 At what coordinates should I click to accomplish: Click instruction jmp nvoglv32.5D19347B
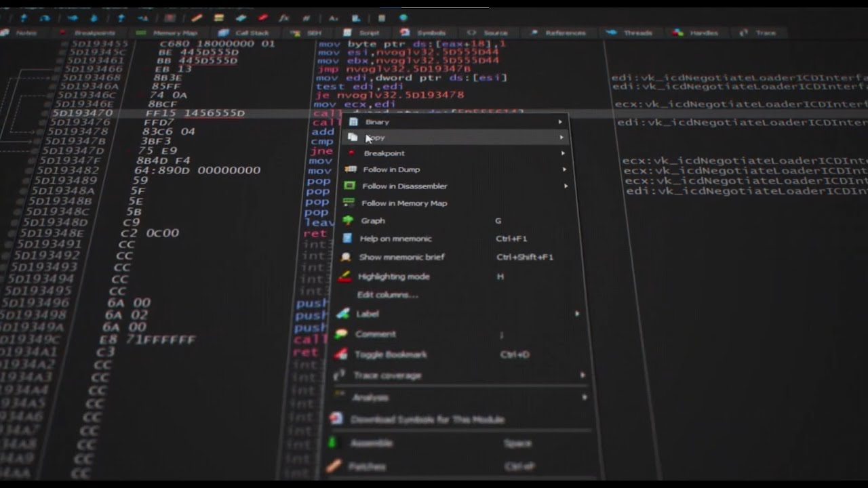(394, 69)
